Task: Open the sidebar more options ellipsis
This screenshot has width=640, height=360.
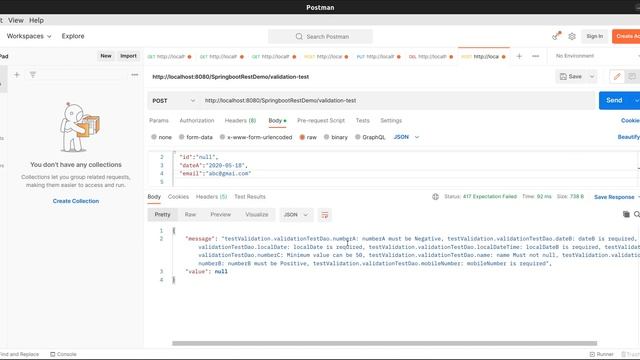Action: pyautogui.click(x=135, y=75)
